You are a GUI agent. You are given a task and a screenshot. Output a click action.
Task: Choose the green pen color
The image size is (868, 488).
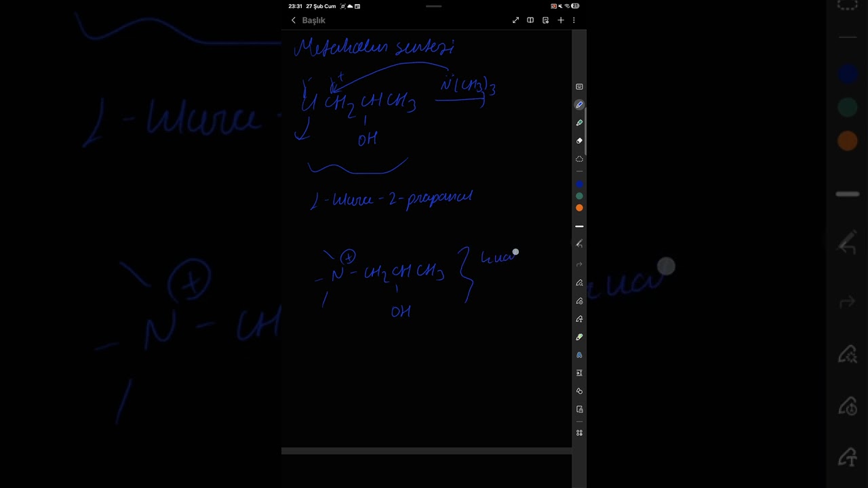point(579,196)
